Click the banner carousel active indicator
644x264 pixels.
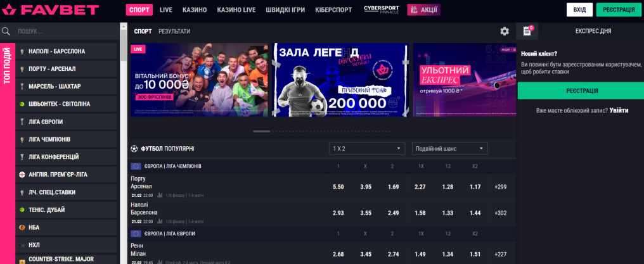(262, 131)
